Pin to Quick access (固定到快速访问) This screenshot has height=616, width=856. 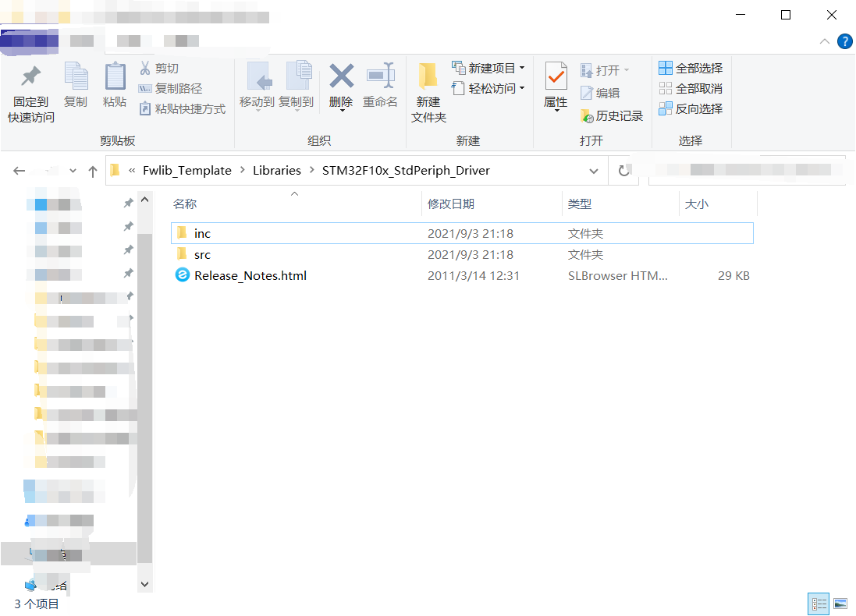pyautogui.click(x=31, y=94)
